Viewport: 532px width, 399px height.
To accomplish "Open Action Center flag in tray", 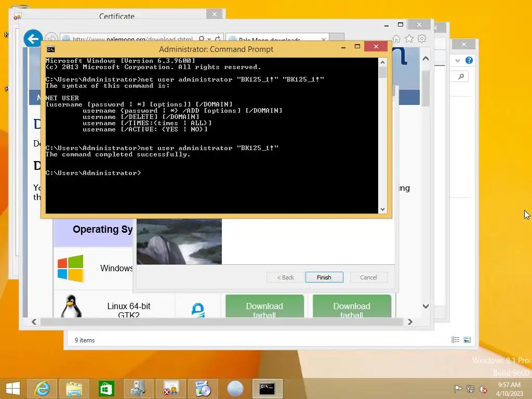I will pyautogui.click(x=458, y=389).
